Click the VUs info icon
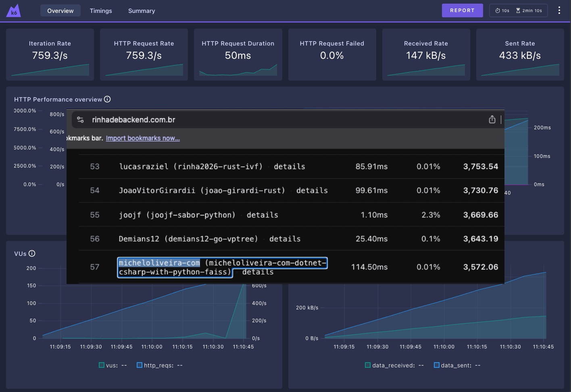571x392 pixels. (32, 253)
